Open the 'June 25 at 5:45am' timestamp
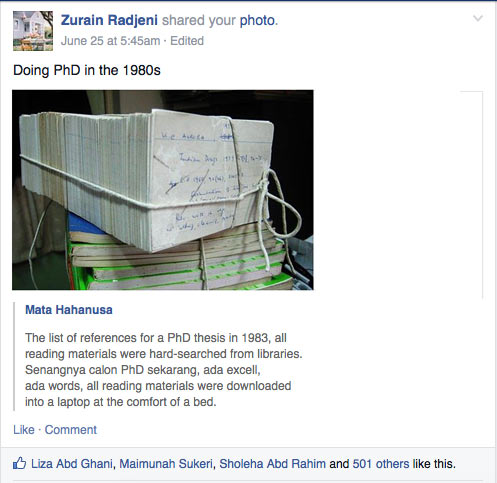This screenshot has width=497, height=483. tap(110, 41)
